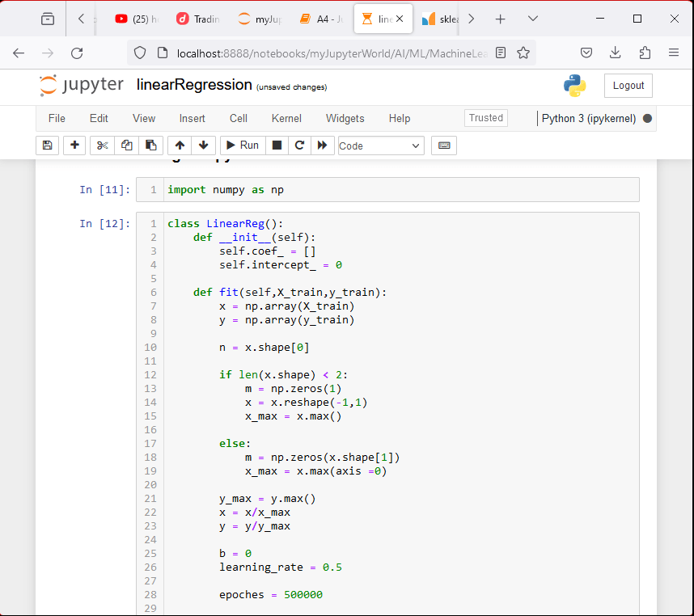Image resolution: width=694 pixels, height=616 pixels.
Task: Expand the browser tab list chevron
Action: click(x=532, y=19)
